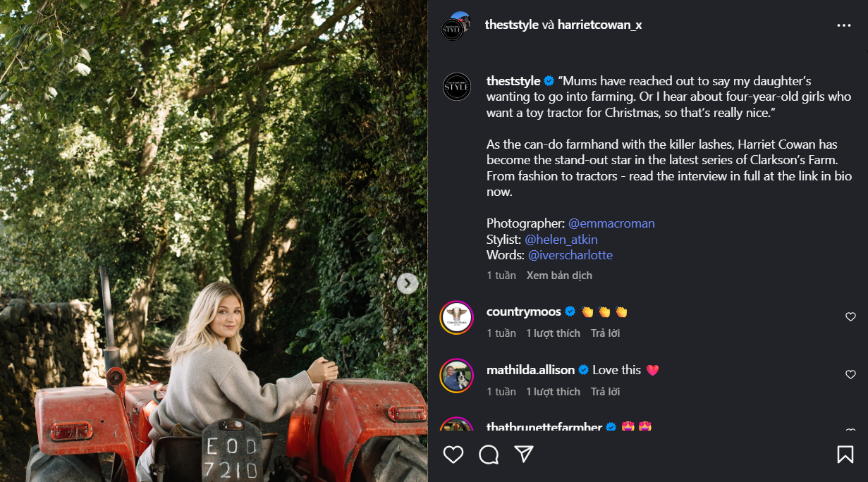Like the post with the heart icon

click(453, 455)
